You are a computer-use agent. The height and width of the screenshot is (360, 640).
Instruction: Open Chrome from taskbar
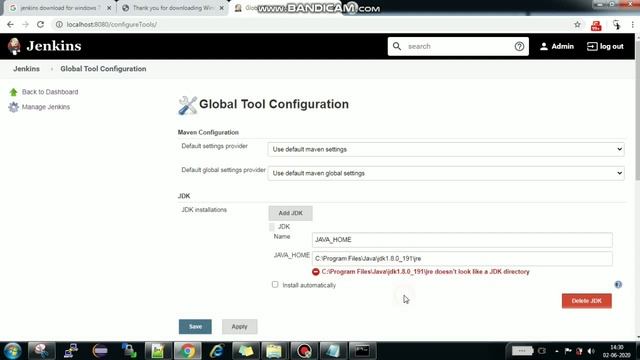[188, 351]
